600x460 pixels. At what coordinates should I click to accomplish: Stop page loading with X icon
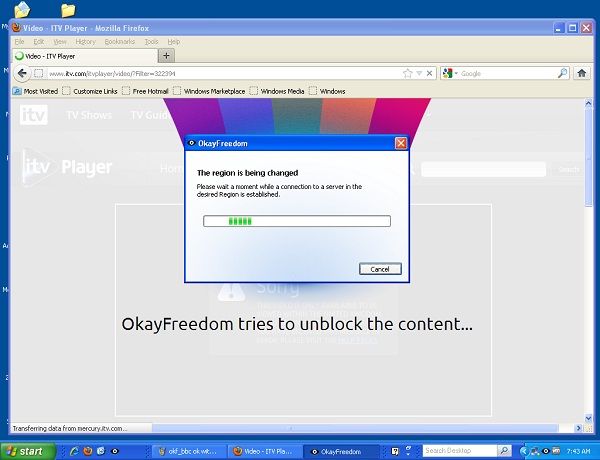coord(429,73)
